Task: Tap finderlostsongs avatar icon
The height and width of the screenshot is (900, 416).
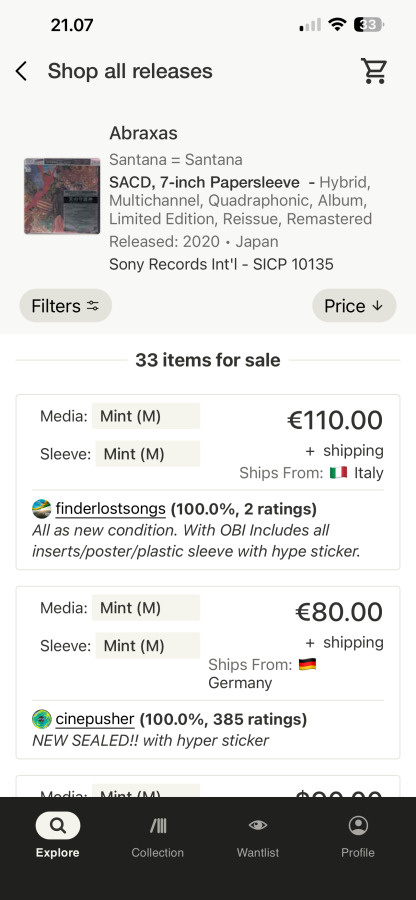Action: pyautogui.click(x=42, y=509)
